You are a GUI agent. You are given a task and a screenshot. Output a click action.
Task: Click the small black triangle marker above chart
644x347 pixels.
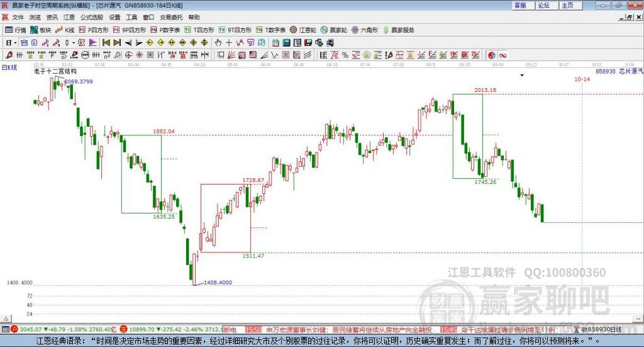point(522,75)
